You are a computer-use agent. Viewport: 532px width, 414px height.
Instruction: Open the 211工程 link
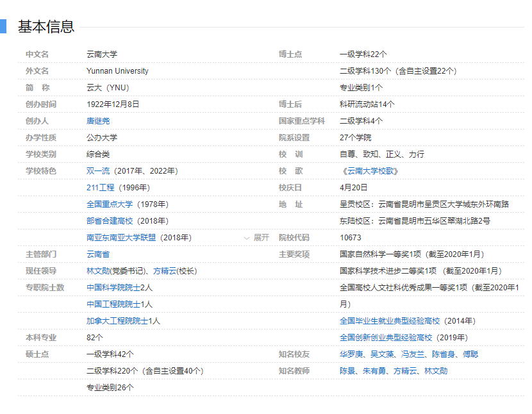100,188
